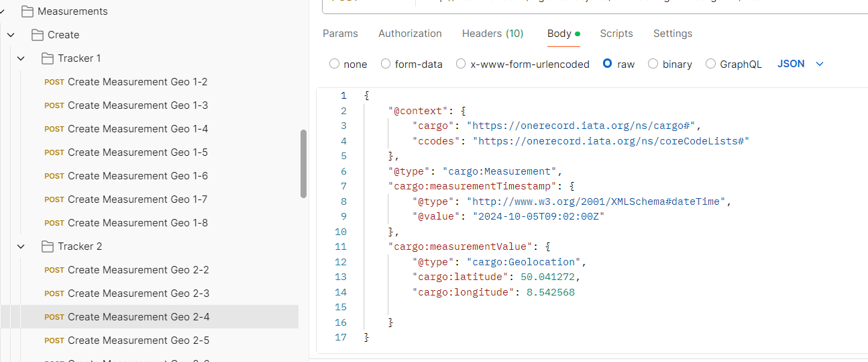Click the longitude value 8.542568
The image size is (868, 362).
click(x=551, y=292)
